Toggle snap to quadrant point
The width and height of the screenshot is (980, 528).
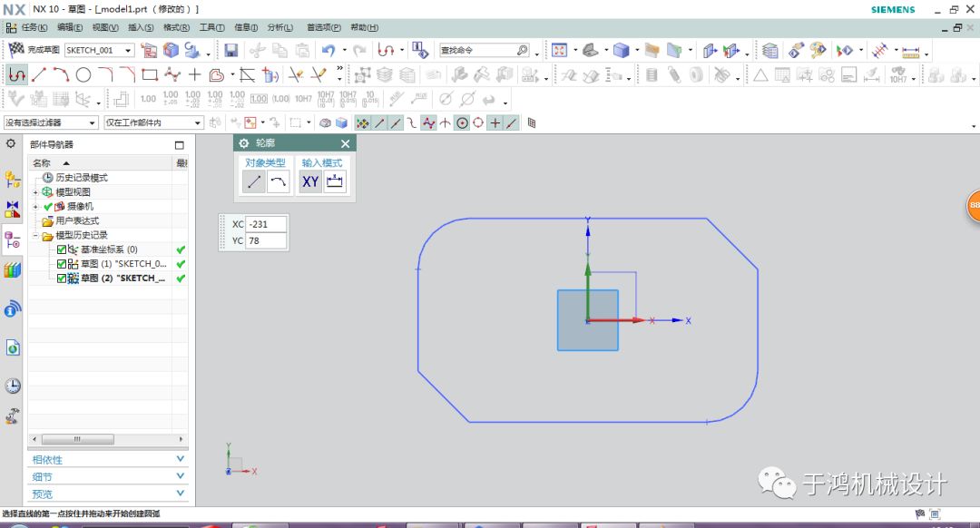(478, 123)
